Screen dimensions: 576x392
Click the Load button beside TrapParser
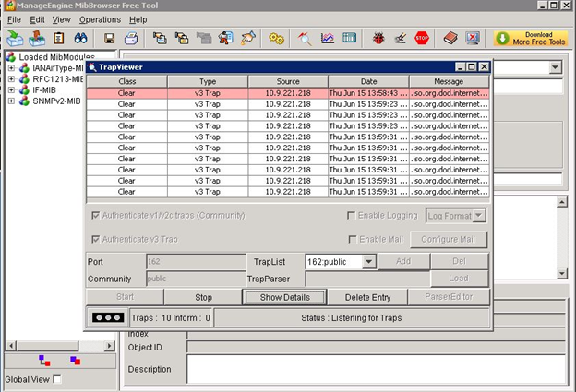(459, 279)
